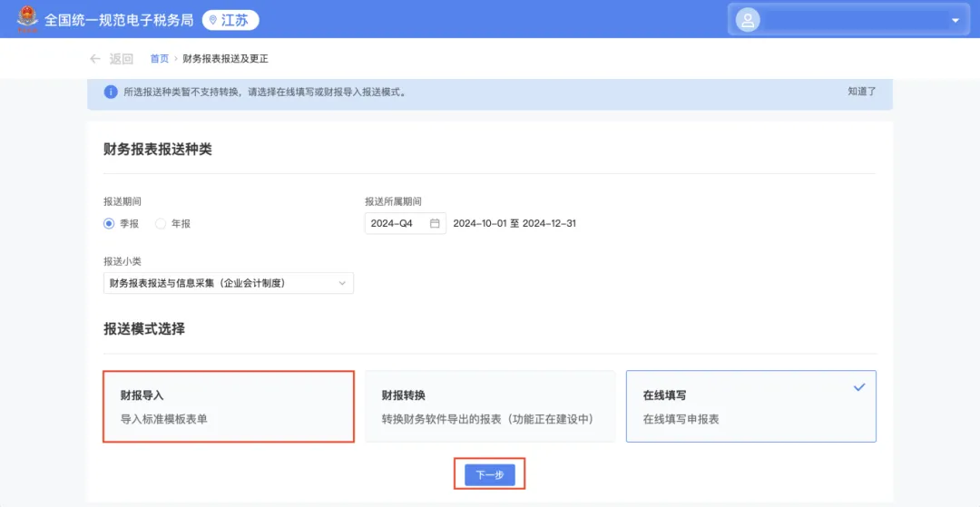Choose the 财报转换 reporting mode card
Image resolution: width=980 pixels, height=507 pixels.
coord(489,406)
